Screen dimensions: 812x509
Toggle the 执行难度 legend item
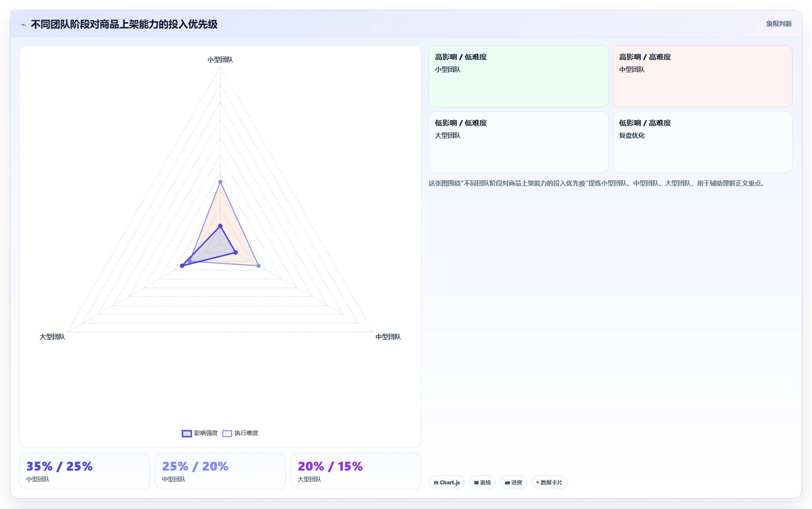[241, 433]
